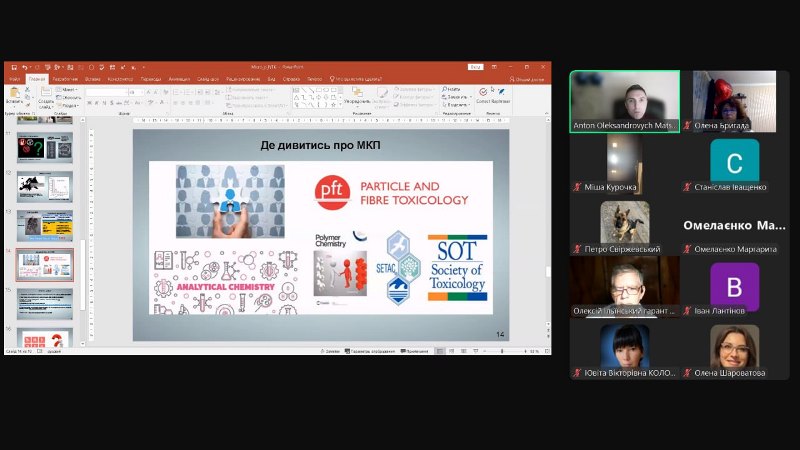This screenshot has height=450, width=800.
Task: Click the Format Painter brush icon
Action: tap(28, 105)
